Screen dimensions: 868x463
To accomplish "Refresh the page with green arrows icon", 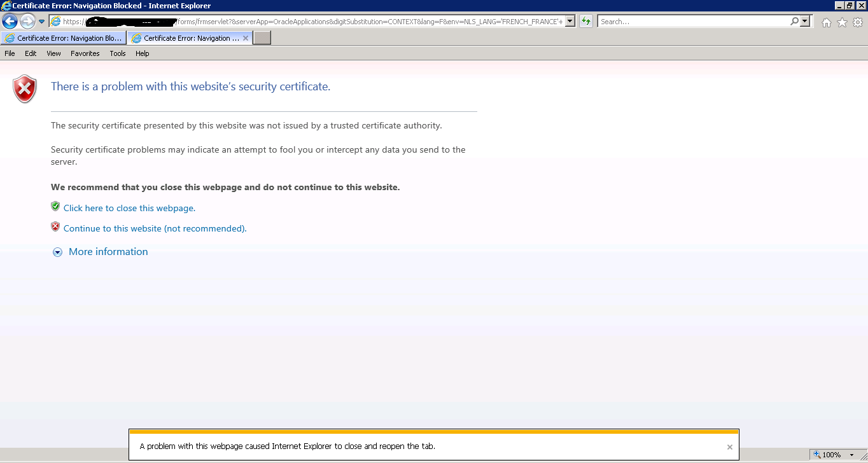I will tap(585, 21).
